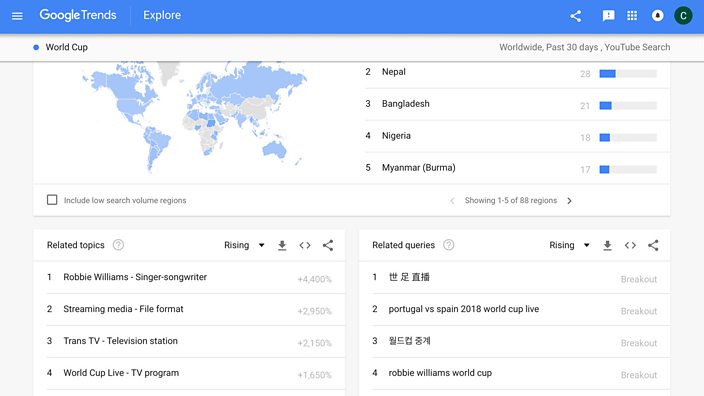Share the Related queries widget

(653, 245)
